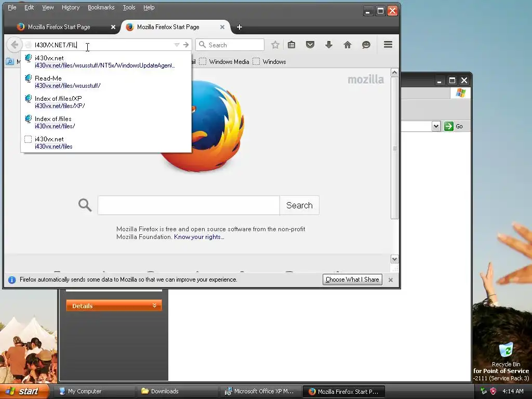Click the info icon in notification bar
532x399 pixels.
pyautogui.click(x=12, y=280)
